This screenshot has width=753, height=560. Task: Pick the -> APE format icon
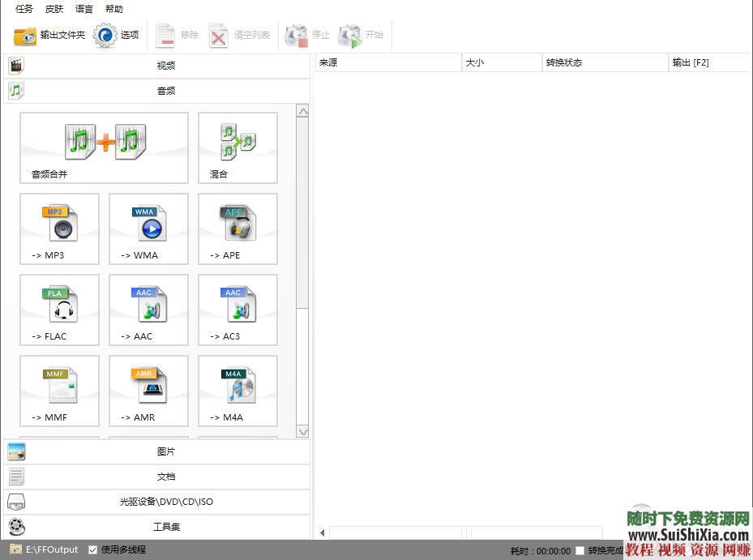(237, 229)
